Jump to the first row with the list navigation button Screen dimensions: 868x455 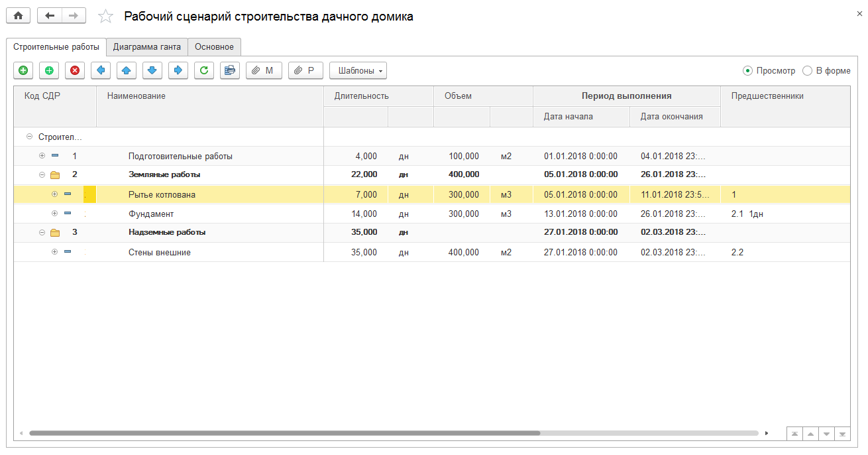click(x=794, y=434)
